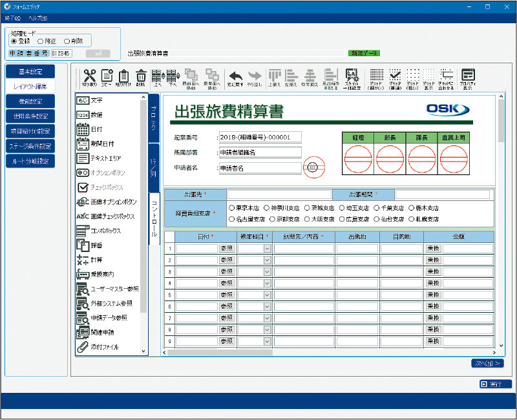Toggle snap to grid (グリッドに合わせる) icon
517x420 pixels.
point(446,79)
